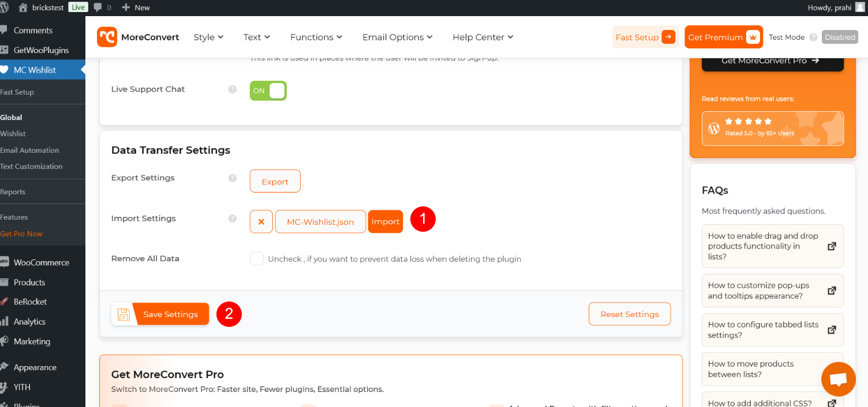The height and width of the screenshot is (407, 868).
Task: Click the Get Premium button
Action: (x=724, y=37)
